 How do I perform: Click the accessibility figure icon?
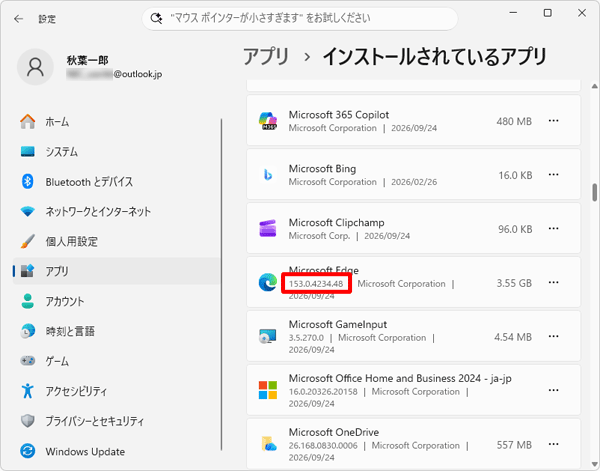click(28, 391)
